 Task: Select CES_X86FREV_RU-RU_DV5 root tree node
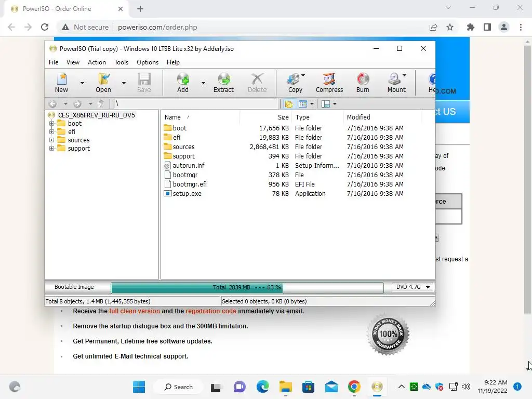coord(96,115)
